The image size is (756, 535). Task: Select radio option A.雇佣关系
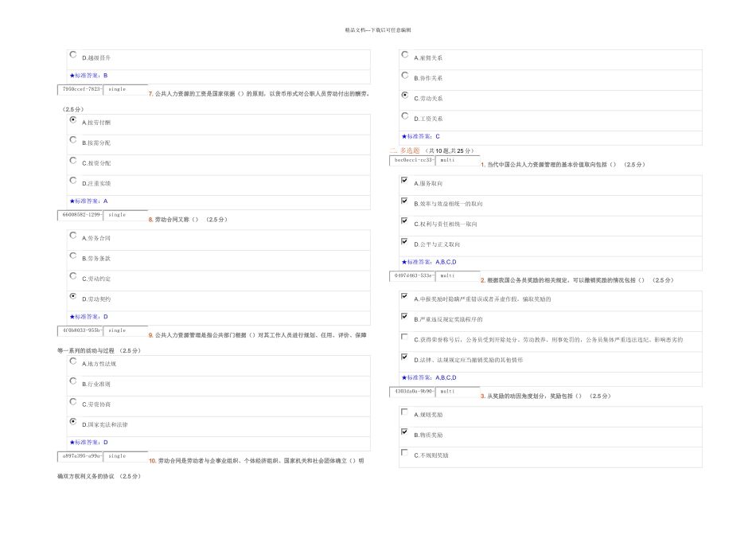(405, 54)
